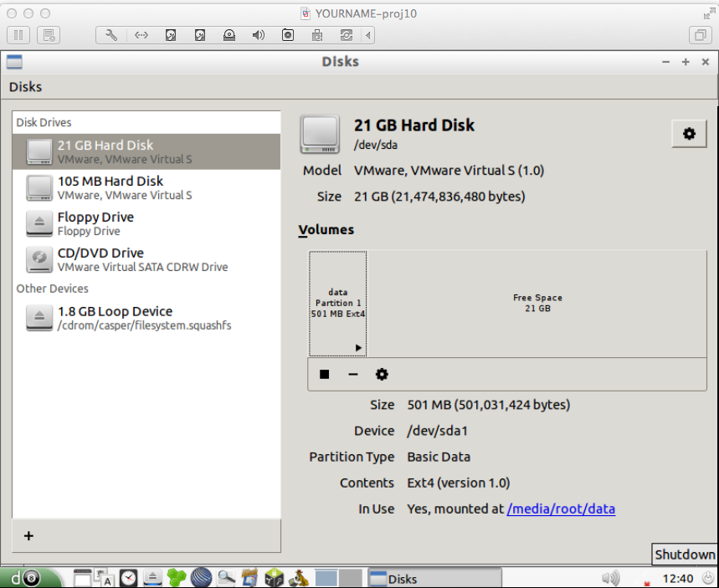This screenshot has width=719, height=588.
Task: Click the network adapter status icon
Action: point(141,35)
